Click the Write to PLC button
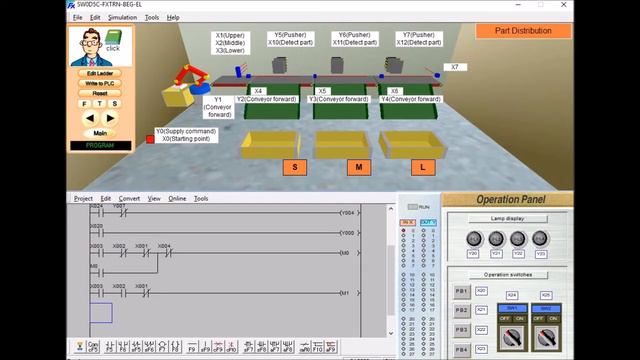This screenshot has height=360, width=640. point(100,83)
